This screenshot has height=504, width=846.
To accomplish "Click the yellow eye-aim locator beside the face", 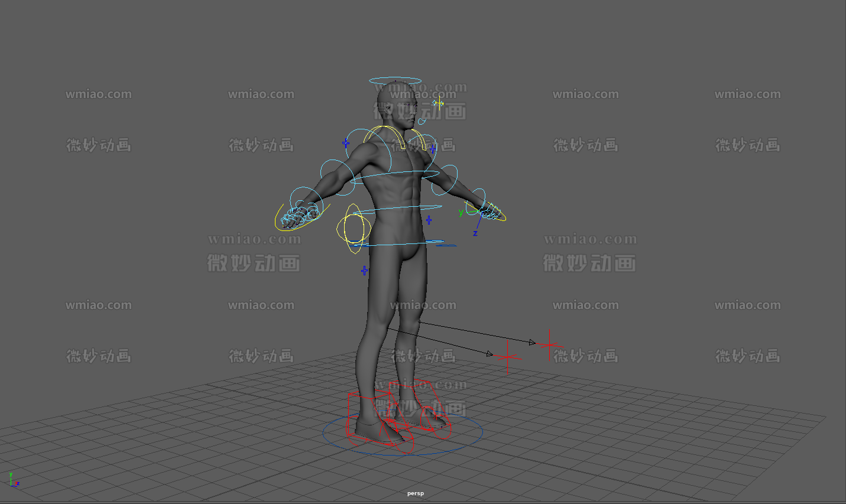I will point(438,103).
